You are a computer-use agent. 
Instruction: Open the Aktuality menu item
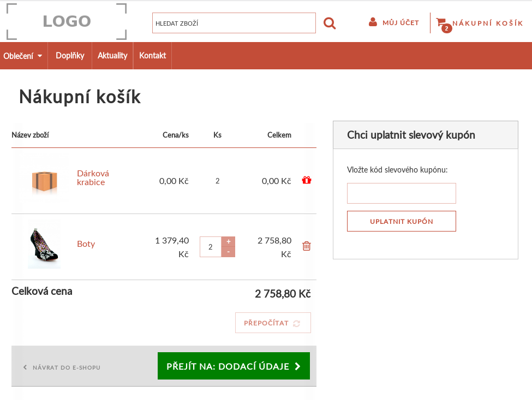pos(112,56)
